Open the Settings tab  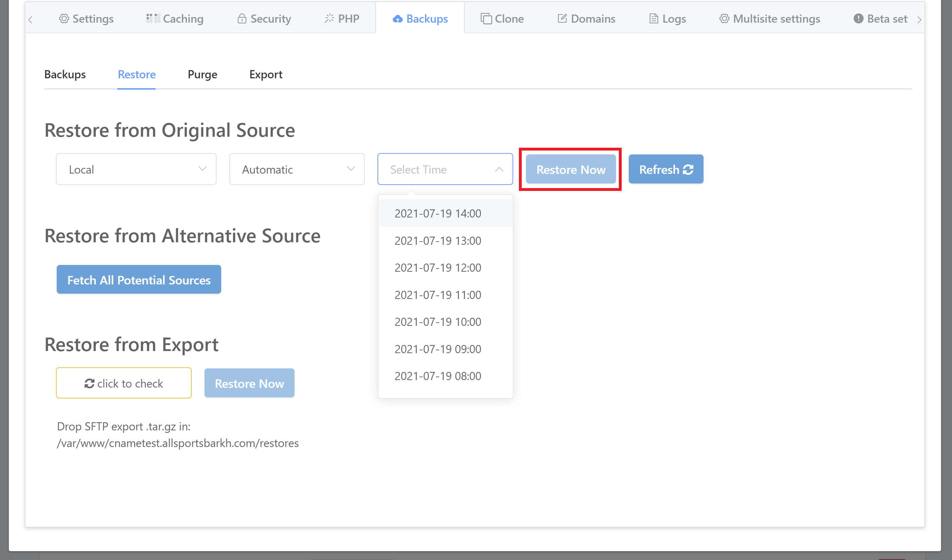tap(86, 18)
